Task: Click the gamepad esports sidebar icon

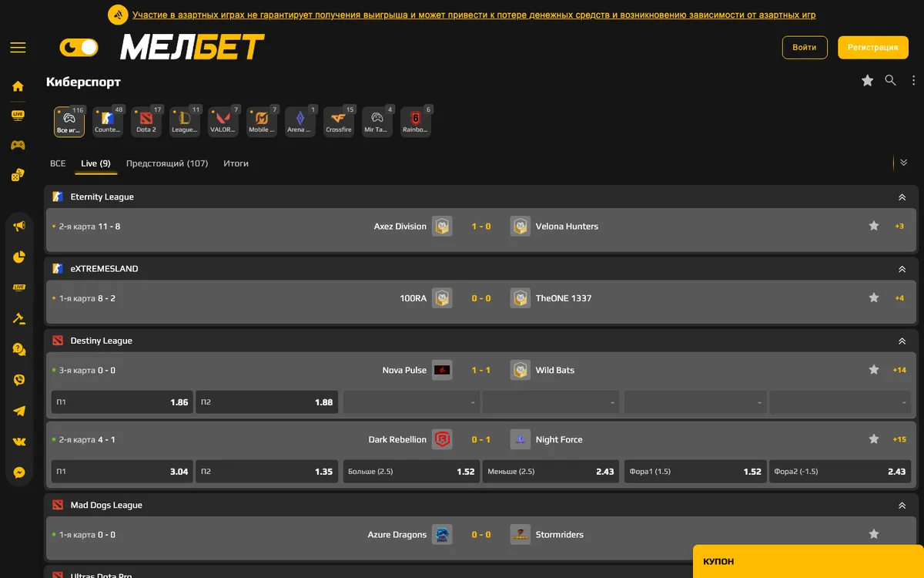Action: coord(18,145)
